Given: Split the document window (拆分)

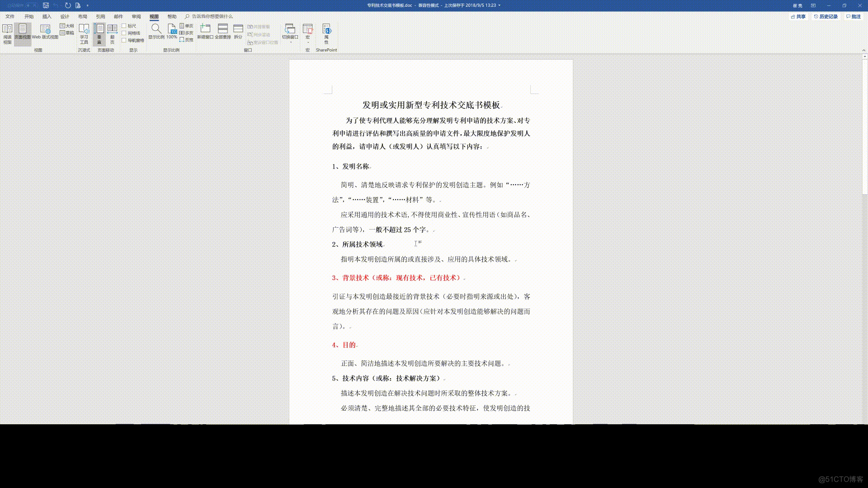Looking at the screenshot, I should [238, 32].
